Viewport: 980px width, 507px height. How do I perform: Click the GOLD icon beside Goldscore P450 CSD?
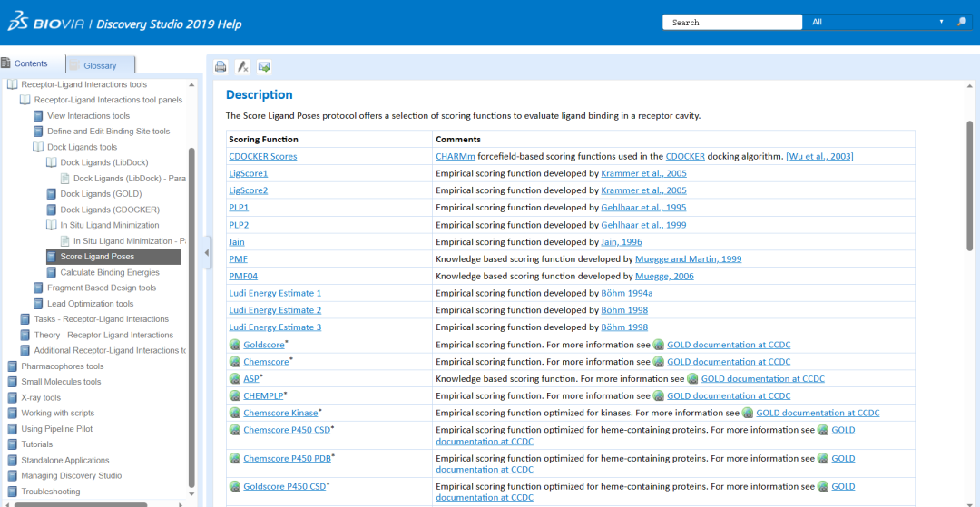click(235, 486)
